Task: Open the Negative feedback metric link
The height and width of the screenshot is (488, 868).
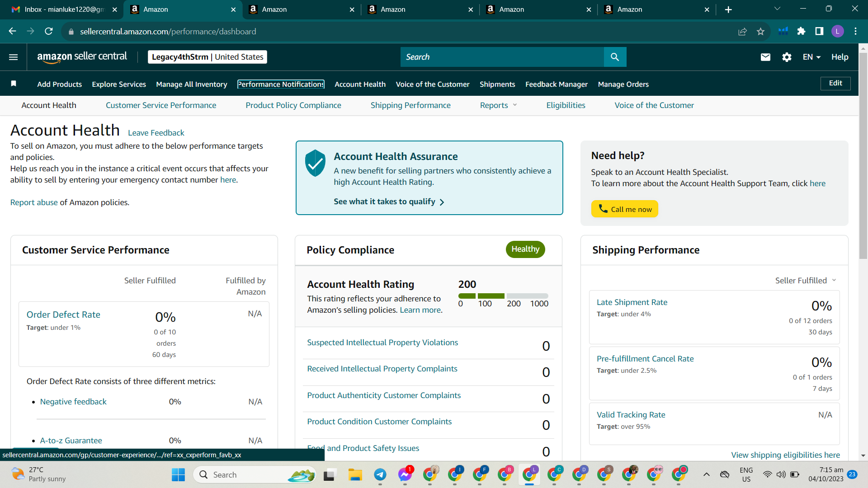Action: click(73, 402)
